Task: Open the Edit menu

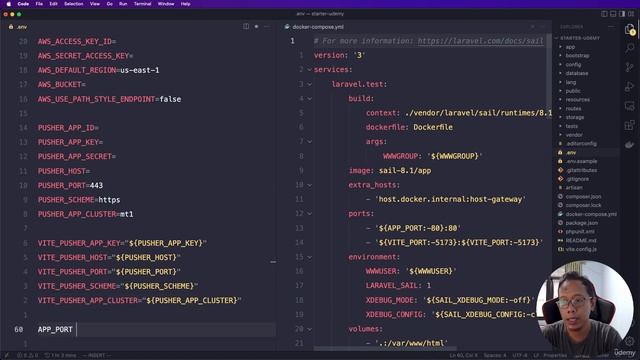Action: [53, 4]
